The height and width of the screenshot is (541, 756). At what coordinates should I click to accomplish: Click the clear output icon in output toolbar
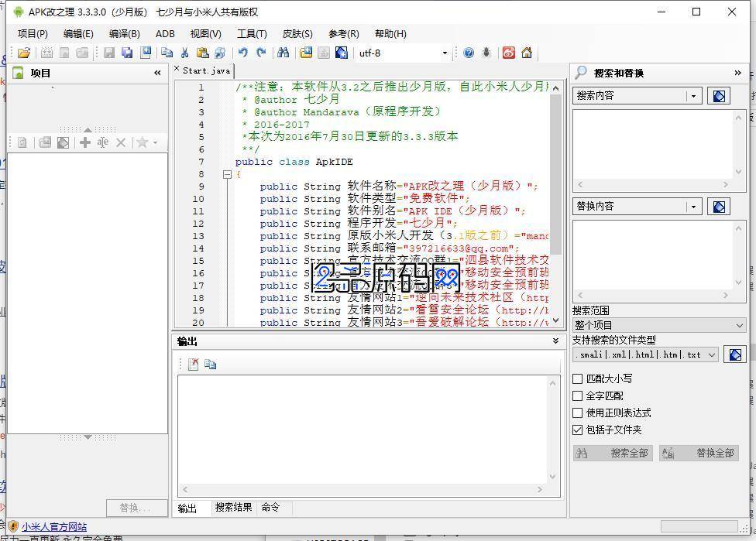(193, 365)
